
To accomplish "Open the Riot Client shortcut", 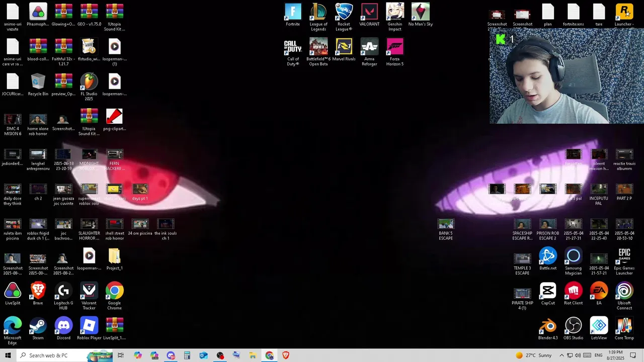I will pyautogui.click(x=573, y=294).
